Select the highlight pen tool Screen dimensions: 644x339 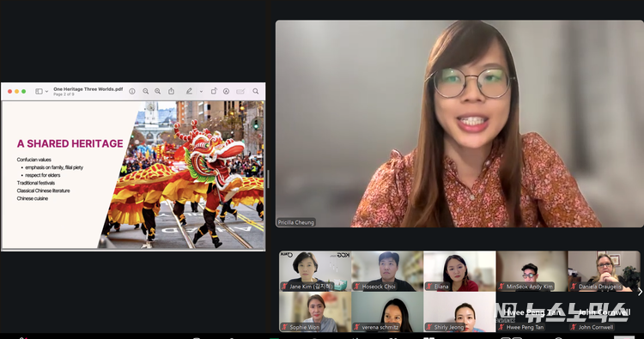point(189,91)
